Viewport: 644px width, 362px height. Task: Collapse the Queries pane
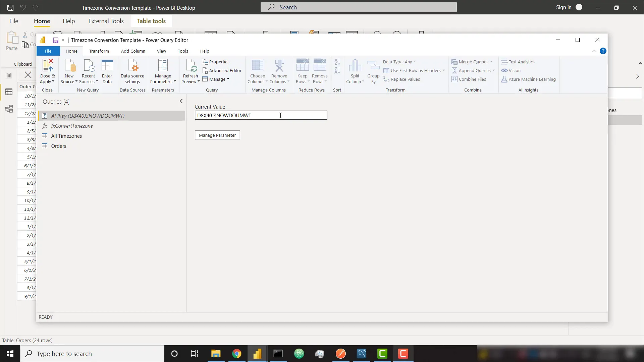[181, 101]
